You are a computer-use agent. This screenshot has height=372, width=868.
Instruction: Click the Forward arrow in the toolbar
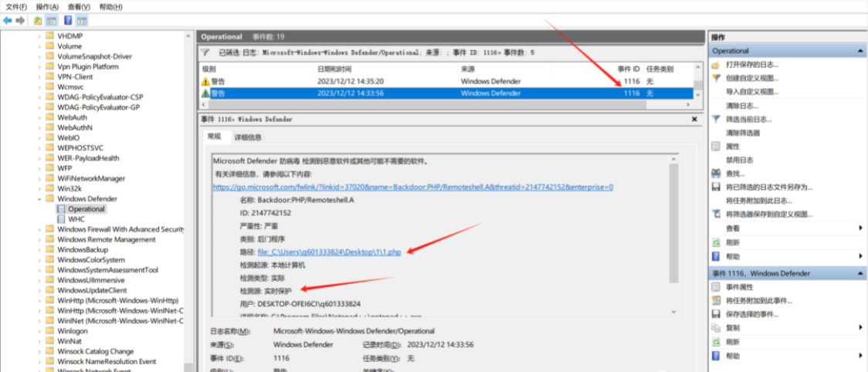[21, 21]
